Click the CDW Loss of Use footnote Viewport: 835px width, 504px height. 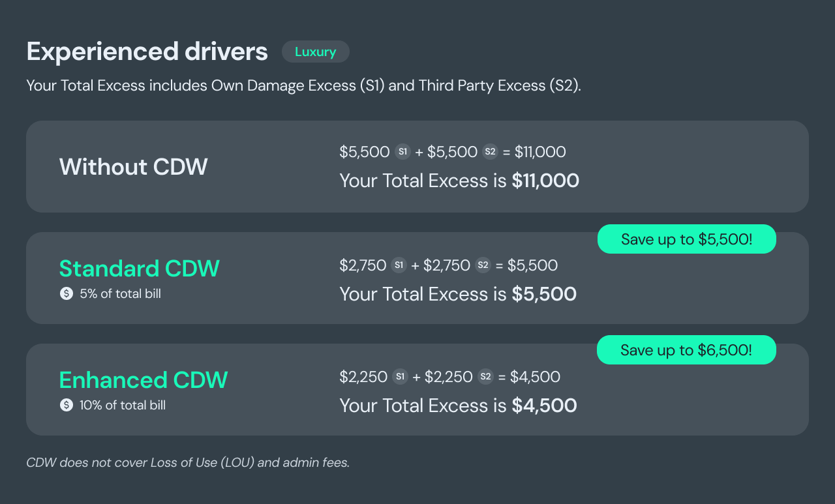pos(188,463)
